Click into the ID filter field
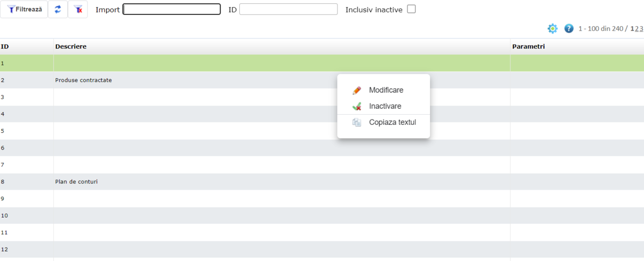644x261 pixels. click(288, 9)
